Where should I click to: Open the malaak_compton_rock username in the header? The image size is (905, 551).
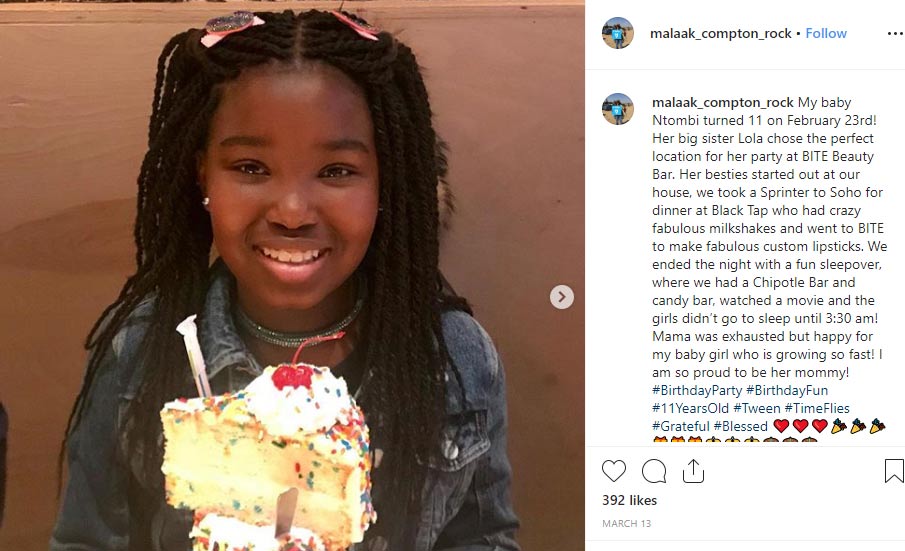[720, 33]
